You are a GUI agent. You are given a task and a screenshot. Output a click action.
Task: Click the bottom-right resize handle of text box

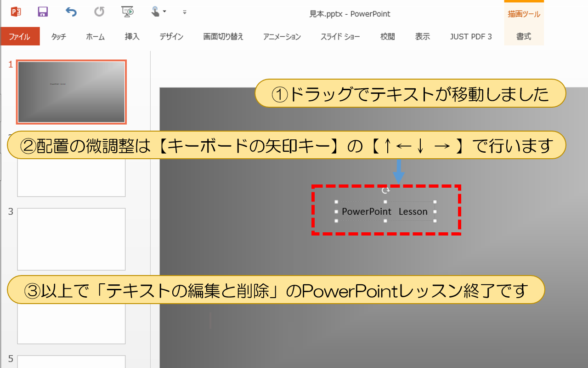point(435,221)
